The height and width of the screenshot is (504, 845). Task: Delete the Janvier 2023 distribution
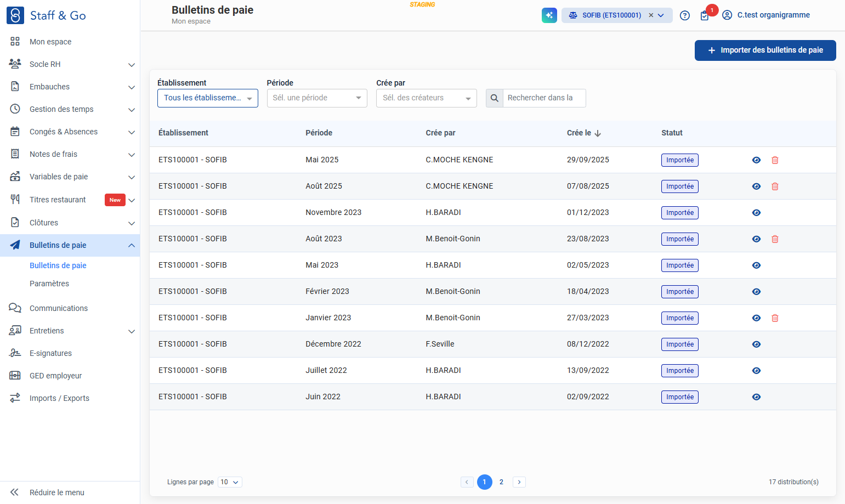(775, 318)
